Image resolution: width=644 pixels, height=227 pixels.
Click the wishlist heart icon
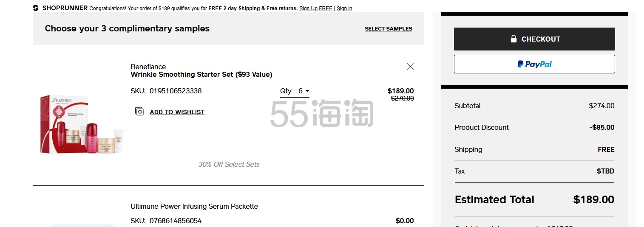tap(139, 112)
